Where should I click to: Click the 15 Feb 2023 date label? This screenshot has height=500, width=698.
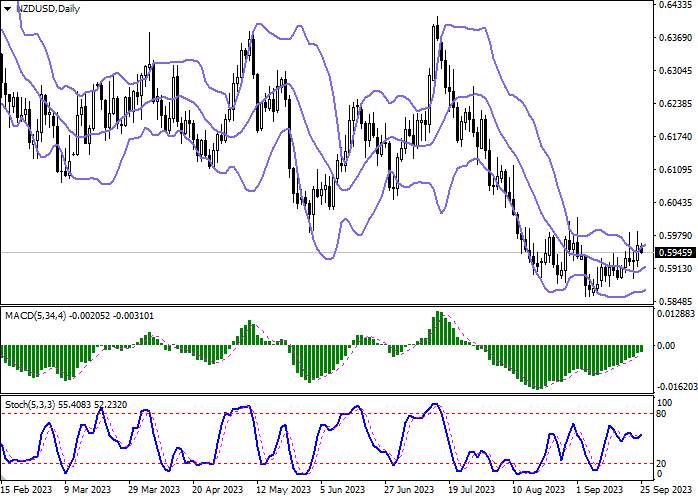(x=27, y=490)
